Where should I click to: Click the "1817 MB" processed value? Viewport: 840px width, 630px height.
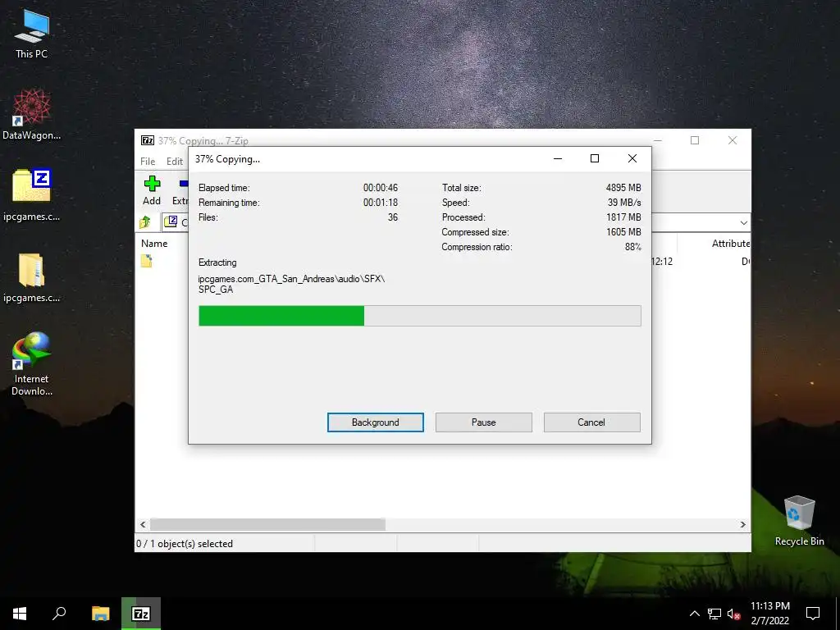(623, 217)
